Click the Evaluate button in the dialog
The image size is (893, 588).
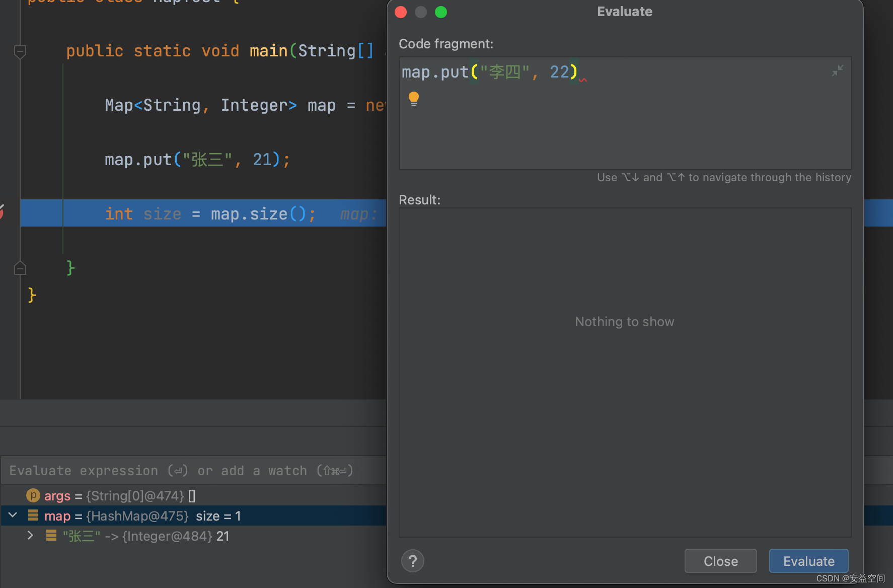click(x=808, y=561)
